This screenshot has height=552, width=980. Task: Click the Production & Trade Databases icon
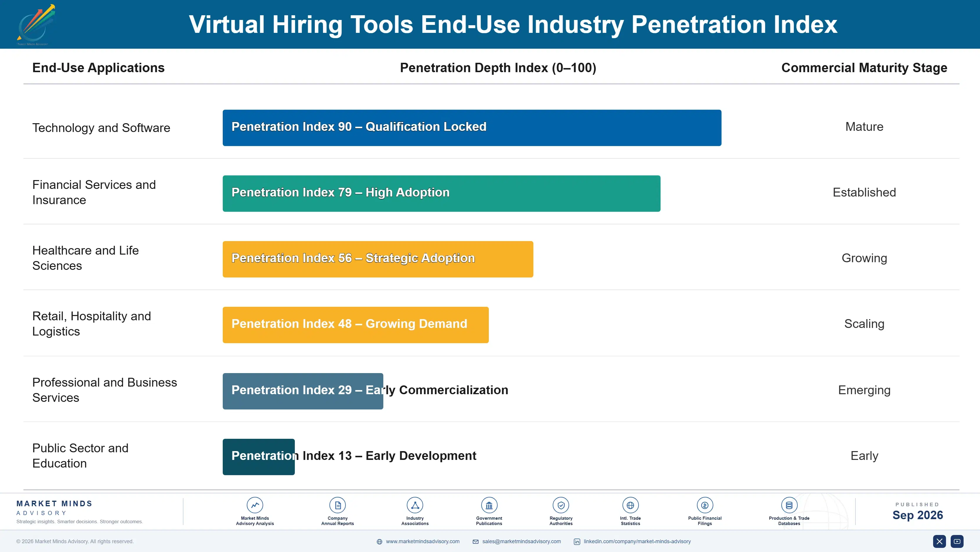[x=789, y=505]
